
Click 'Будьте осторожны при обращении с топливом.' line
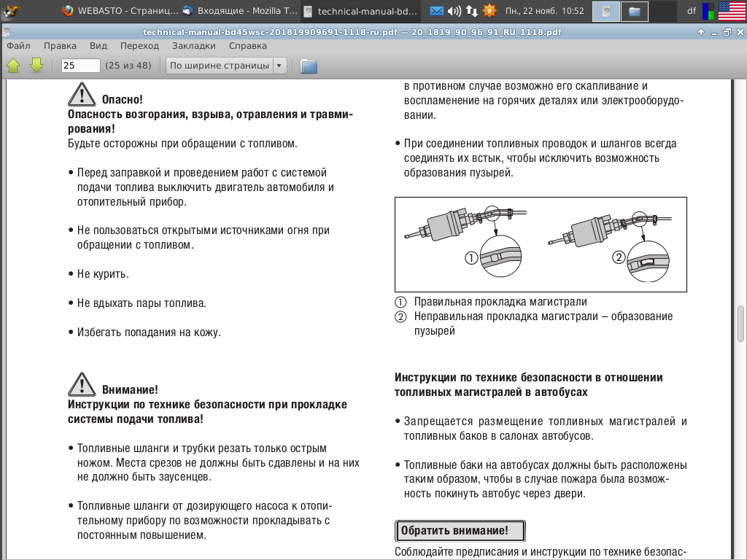[x=182, y=144]
